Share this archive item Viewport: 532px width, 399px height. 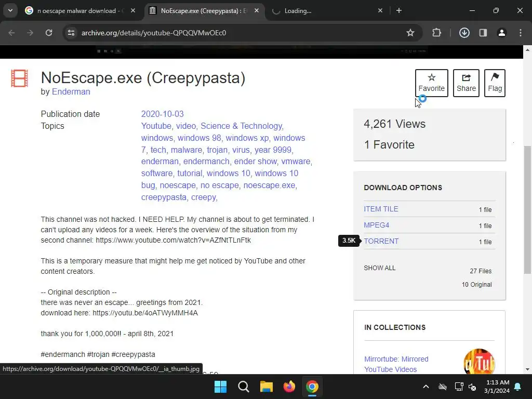[466, 83]
